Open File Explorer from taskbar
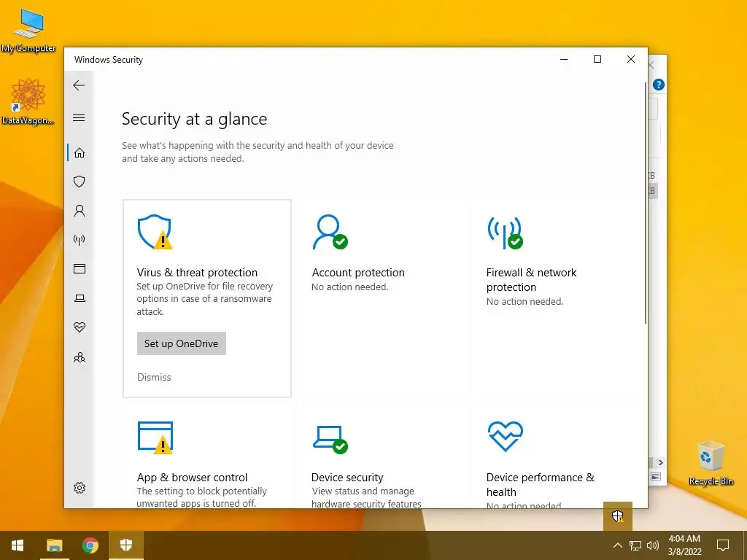Image resolution: width=747 pixels, height=560 pixels. tap(54, 545)
